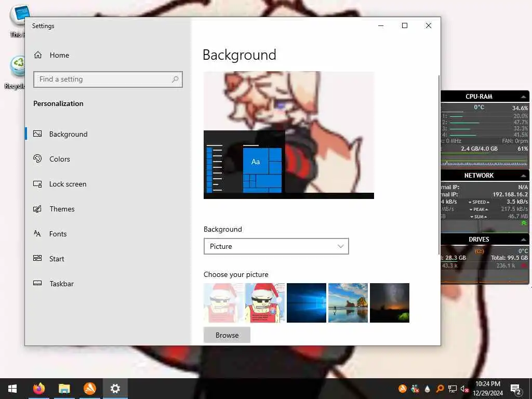Open the Windows Start menu

pyautogui.click(x=12, y=389)
